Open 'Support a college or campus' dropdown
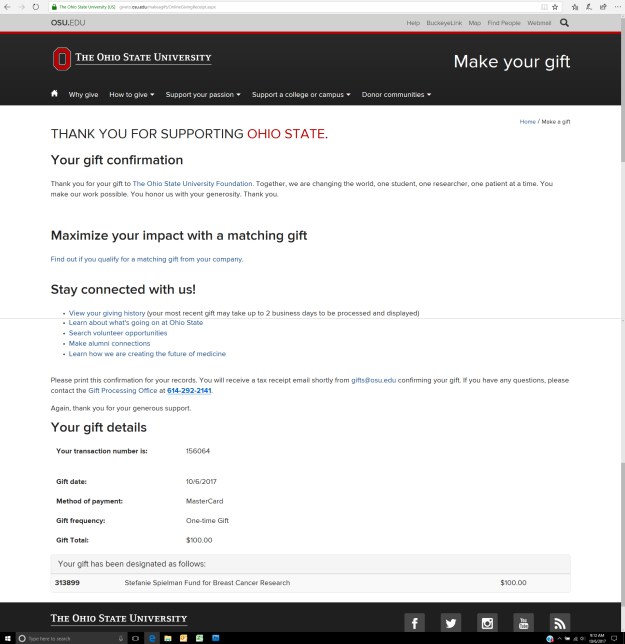This screenshot has height=644, width=625. click(x=301, y=95)
